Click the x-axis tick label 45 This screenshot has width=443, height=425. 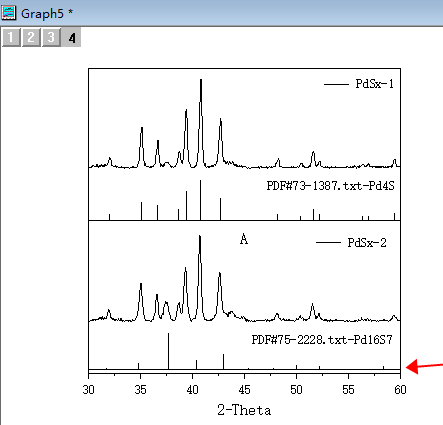click(244, 389)
